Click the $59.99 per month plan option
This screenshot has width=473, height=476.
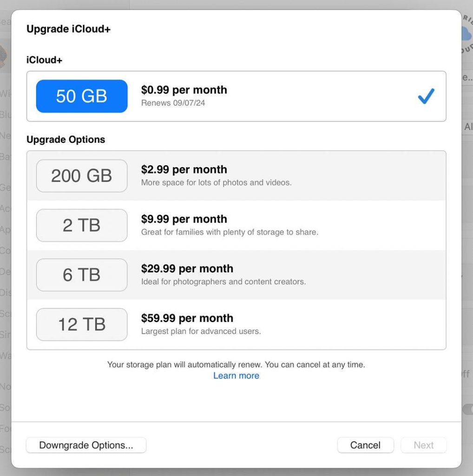pyautogui.click(x=187, y=318)
